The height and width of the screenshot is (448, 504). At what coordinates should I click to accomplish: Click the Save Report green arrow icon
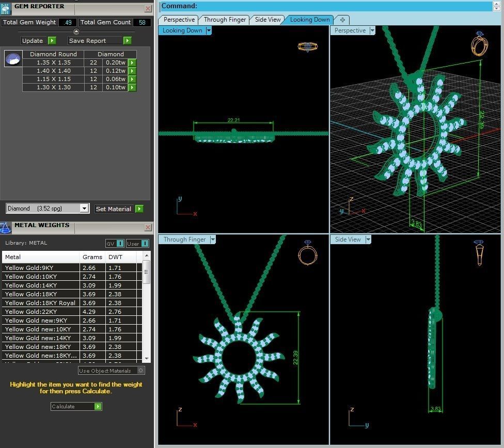[x=127, y=40]
